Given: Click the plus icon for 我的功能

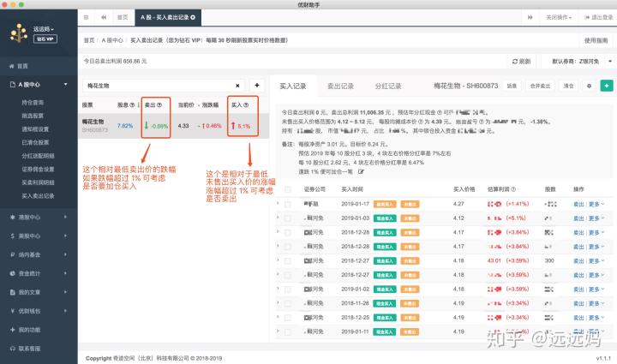Looking at the screenshot, I should pyautogui.click(x=12, y=330).
